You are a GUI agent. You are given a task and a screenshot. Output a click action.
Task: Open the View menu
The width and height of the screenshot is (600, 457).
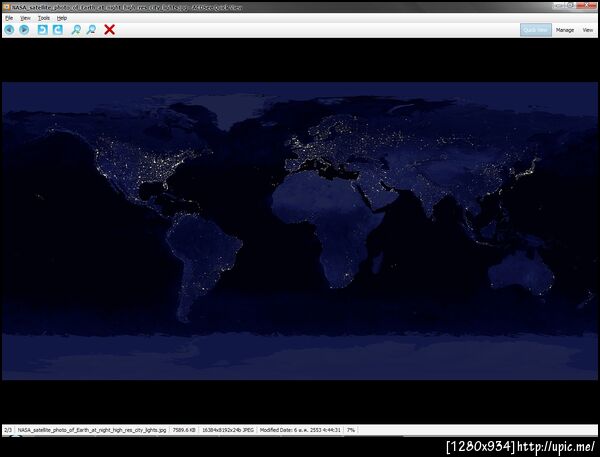(x=25, y=18)
